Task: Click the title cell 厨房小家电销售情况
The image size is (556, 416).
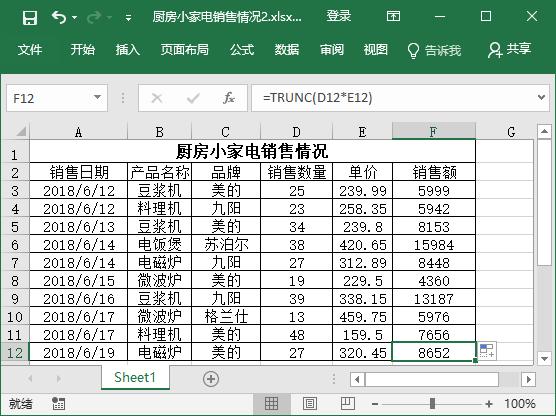Action: pyautogui.click(x=252, y=151)
